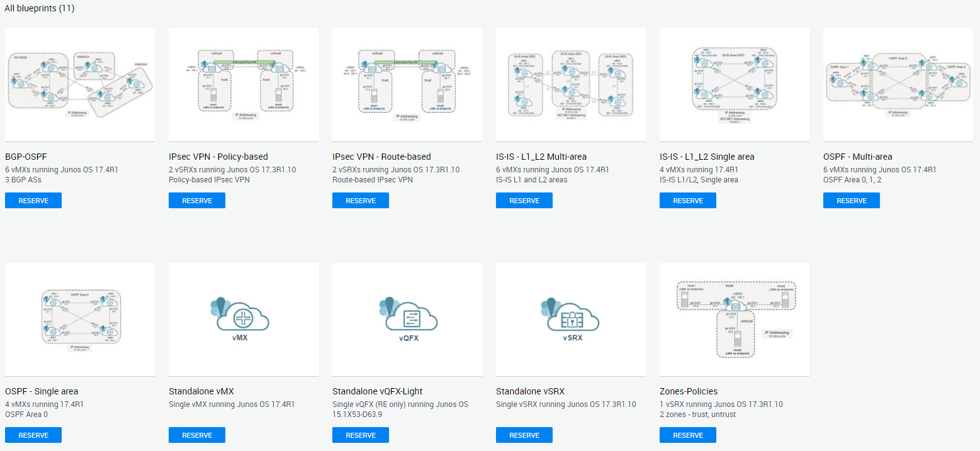
Task: Click the IPsec VPN - Route-based title
Action: tap(381, 157)
